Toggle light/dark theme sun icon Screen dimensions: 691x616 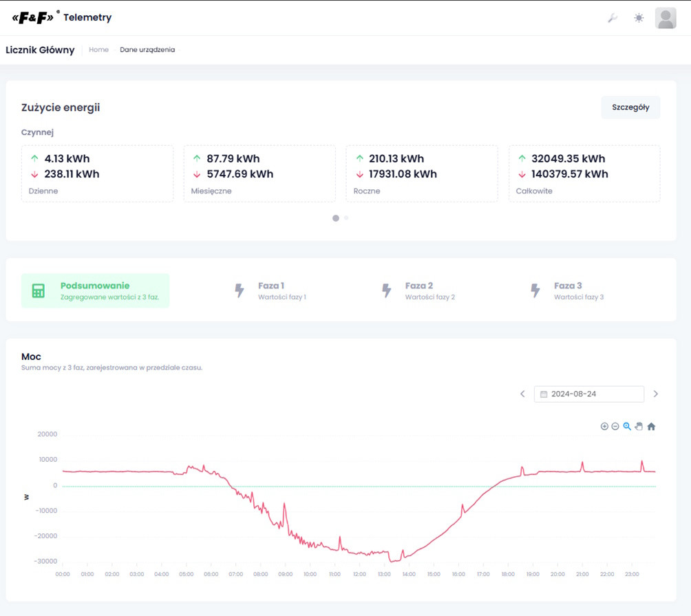(639, 18)
